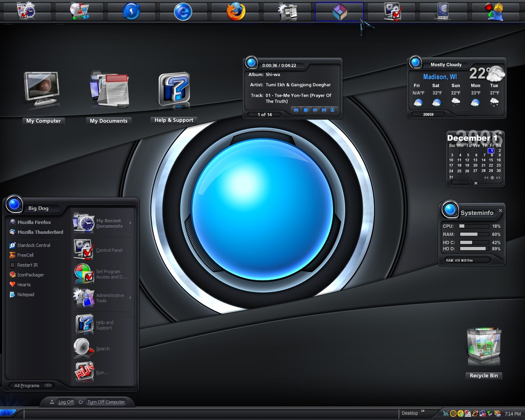Click the stop button in media player

tap(306, 110)
